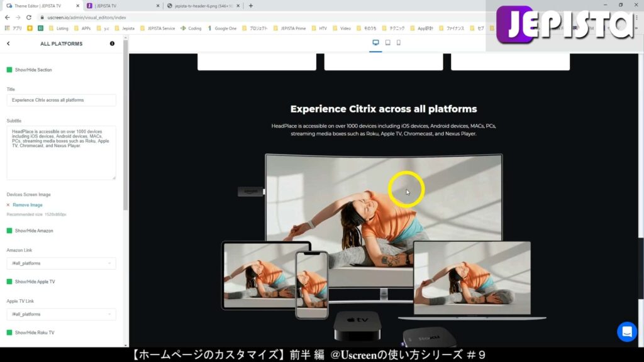Image resolution: width=644 pixels, height=362 pixels.
Task: Switch to the Theme Editor browser tab
Action: pyautogui.click(x=42, y=6)
